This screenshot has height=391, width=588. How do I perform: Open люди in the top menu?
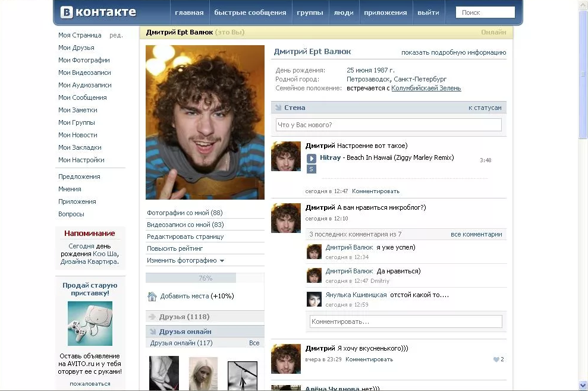(x=344, y=12)
